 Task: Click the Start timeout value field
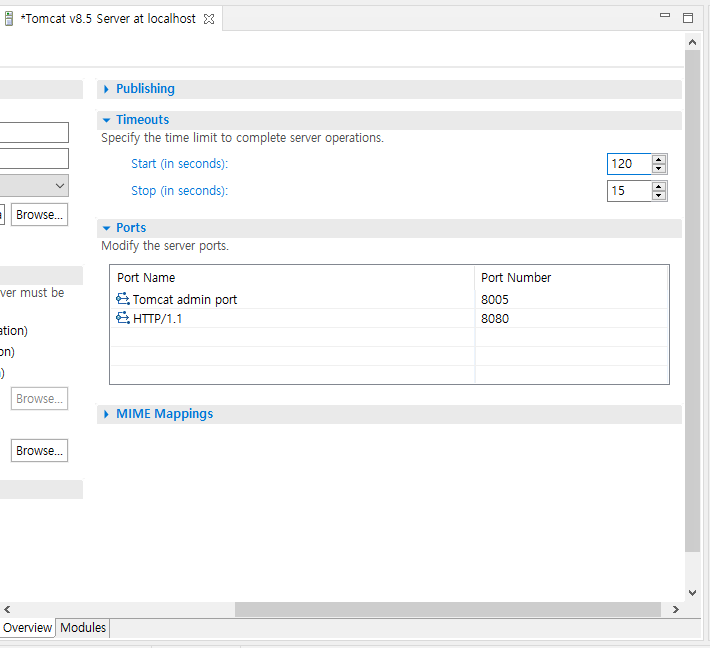point(629,164)
